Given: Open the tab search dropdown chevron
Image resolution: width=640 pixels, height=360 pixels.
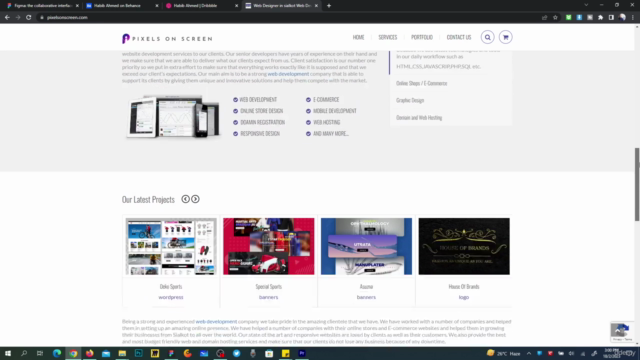Looking at the screenshot, I should tap(586, 5).
